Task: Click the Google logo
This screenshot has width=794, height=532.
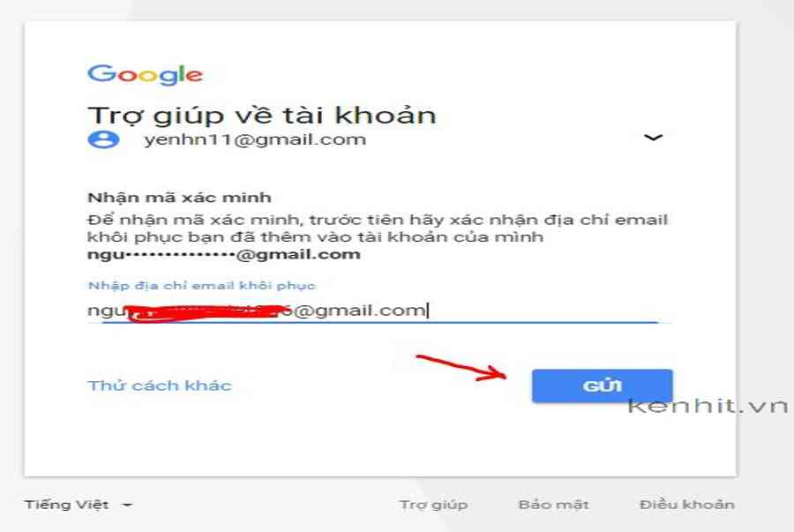Action: (146, 74)
